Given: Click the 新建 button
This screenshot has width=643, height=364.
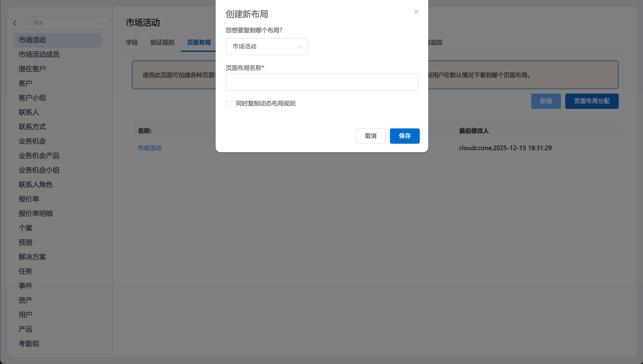Looking at the screenshot, I should tap(546, 101).
